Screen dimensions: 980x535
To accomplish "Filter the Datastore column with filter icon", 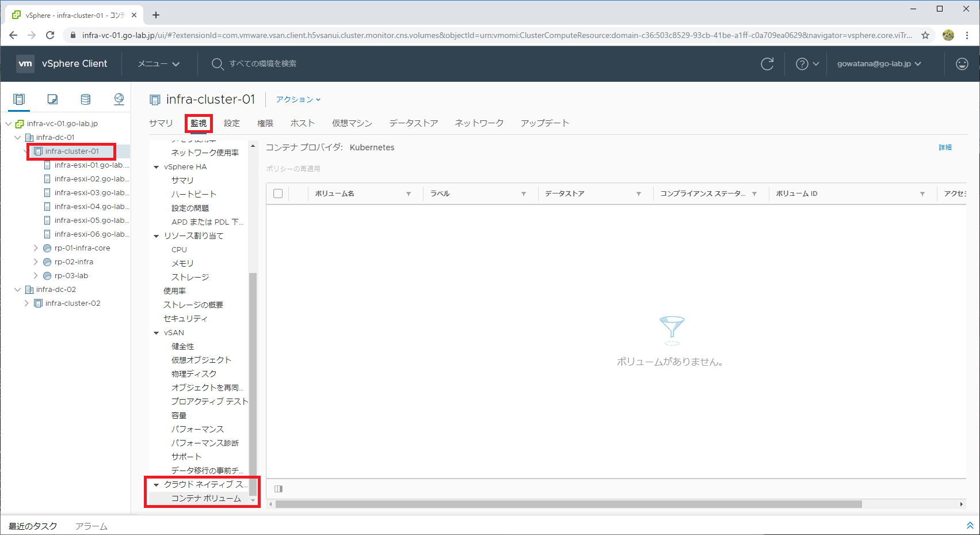I will (x=639, y=194).
